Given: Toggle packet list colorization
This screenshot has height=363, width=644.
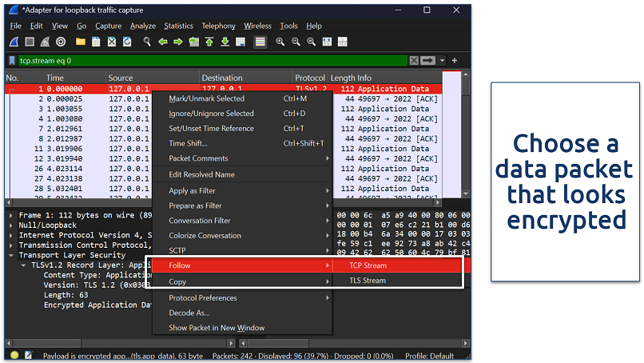Looking at the screenshot, I should coord(260,41).
